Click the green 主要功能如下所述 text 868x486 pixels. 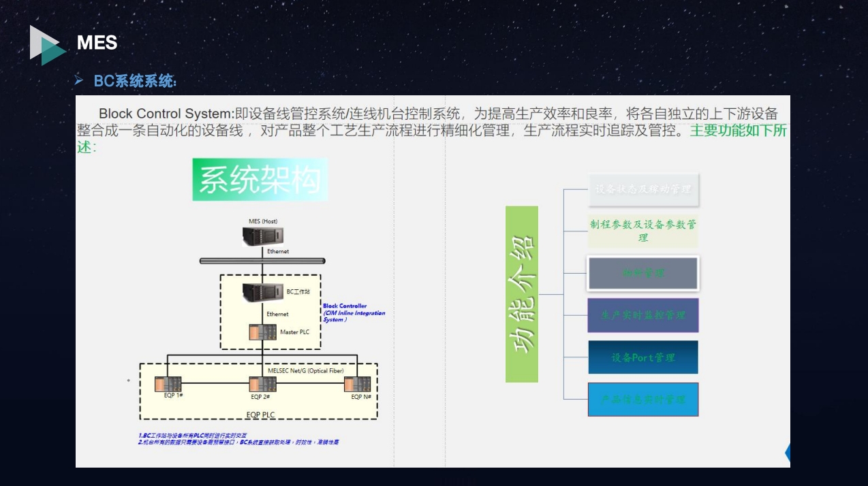pyautogui.click(x=432, y=138)
